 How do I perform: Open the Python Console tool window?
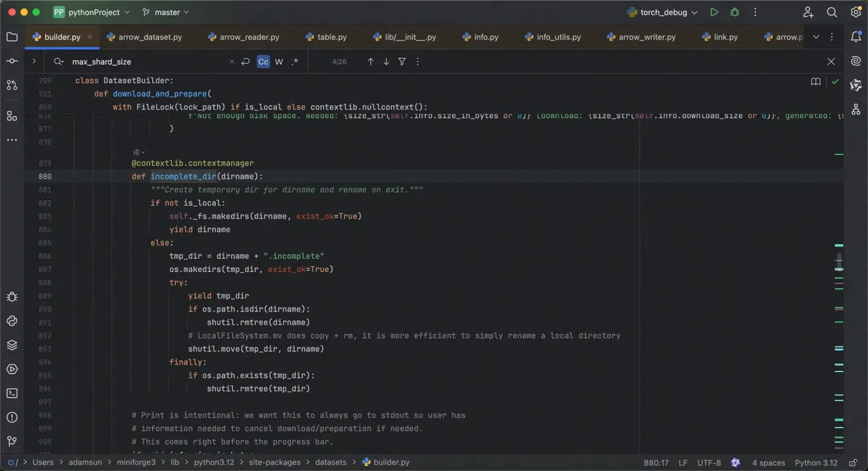[x=12, y=321]
